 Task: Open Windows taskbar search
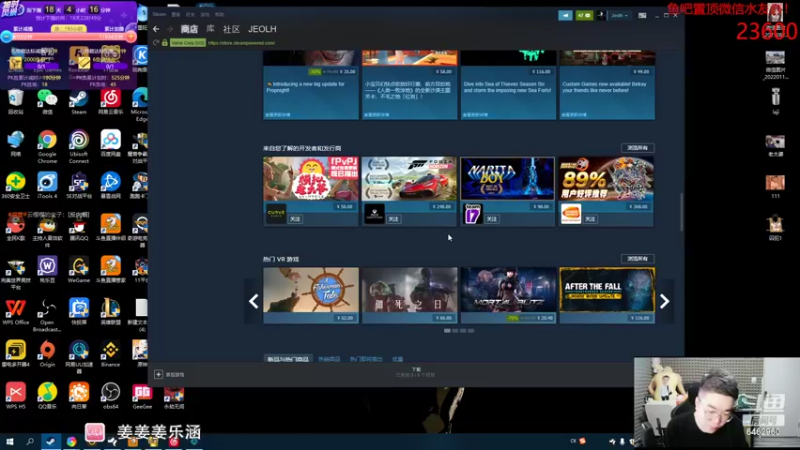tap(30, 442)
